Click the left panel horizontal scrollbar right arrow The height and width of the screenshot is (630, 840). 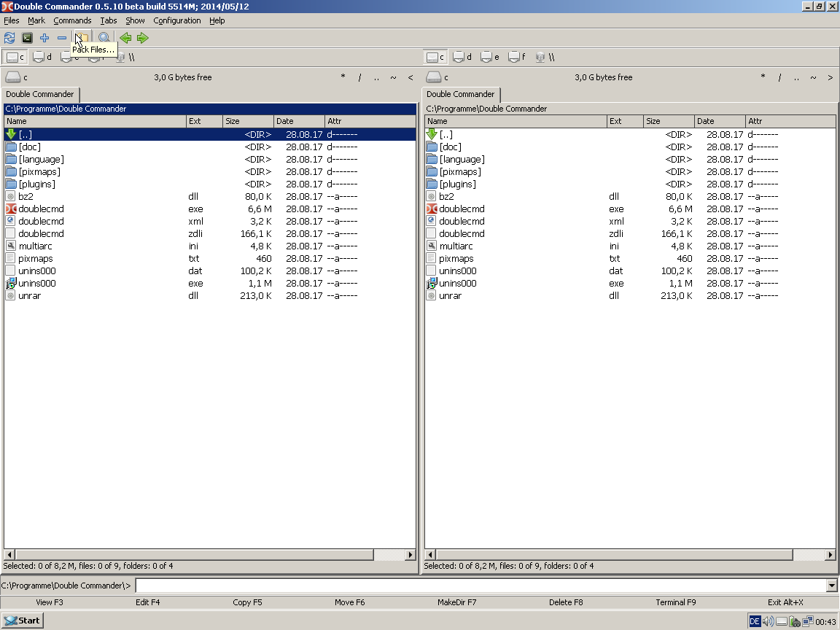click(x=411, y=555)
